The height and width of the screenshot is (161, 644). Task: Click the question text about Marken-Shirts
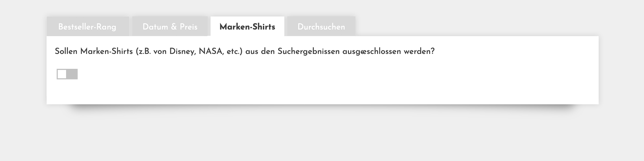[244, 52]
